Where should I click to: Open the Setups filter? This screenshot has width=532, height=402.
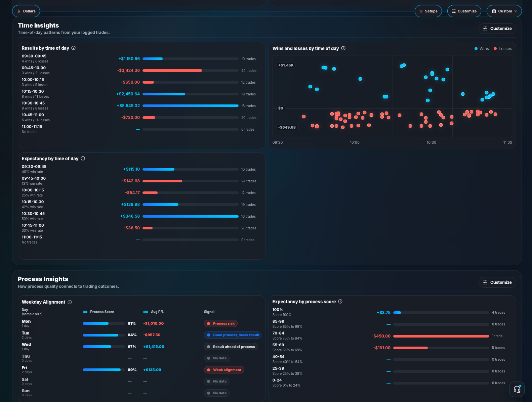428,11
